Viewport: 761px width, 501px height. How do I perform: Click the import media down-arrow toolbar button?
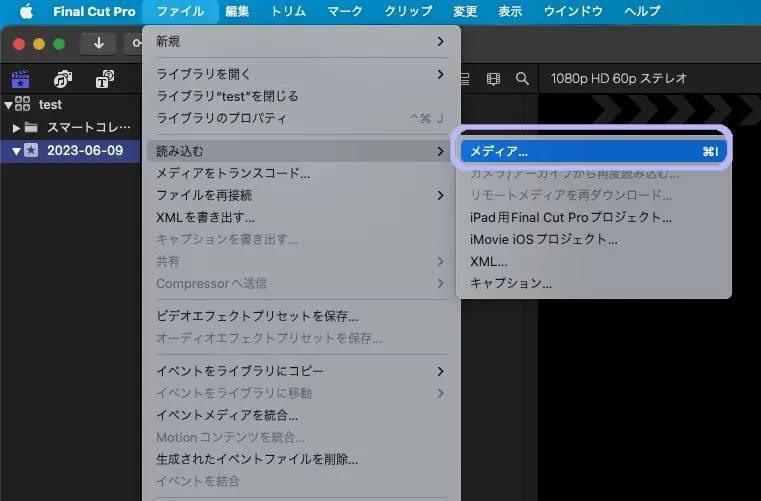tap(99, 44)
